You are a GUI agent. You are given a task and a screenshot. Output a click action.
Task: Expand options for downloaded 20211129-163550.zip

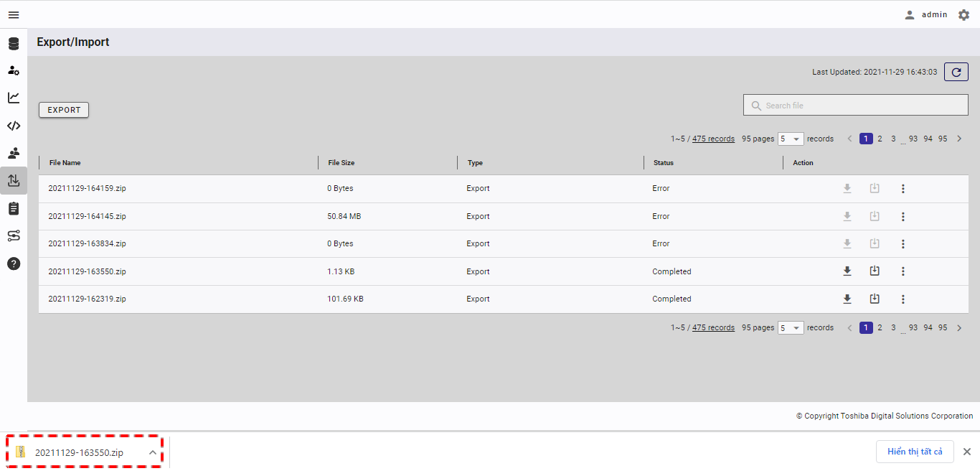tap(152, 452)
